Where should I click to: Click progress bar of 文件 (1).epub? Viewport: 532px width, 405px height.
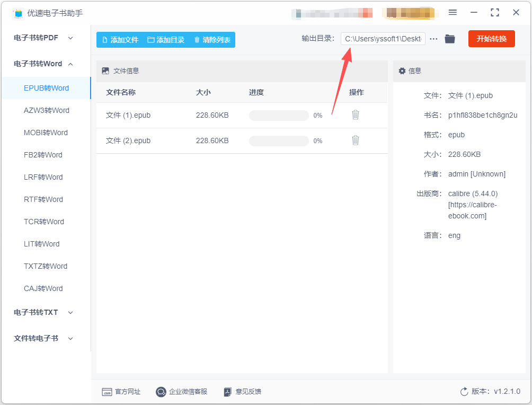(x=279, y=116)
